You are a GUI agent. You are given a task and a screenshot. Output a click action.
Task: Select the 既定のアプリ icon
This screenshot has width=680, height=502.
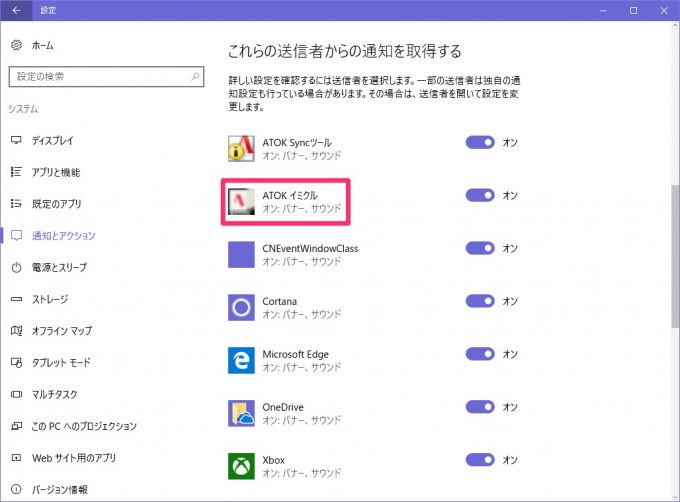(x=16, y=203)
